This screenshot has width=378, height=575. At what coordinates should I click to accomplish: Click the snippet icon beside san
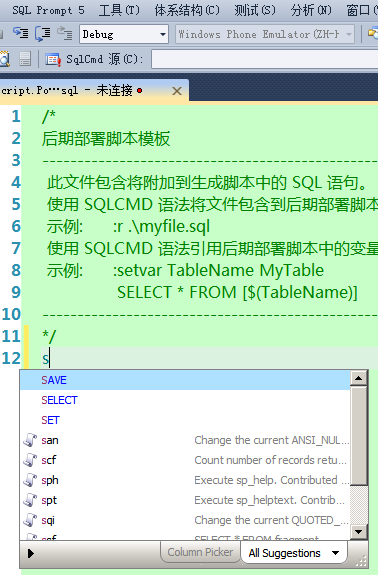point(30,440)
